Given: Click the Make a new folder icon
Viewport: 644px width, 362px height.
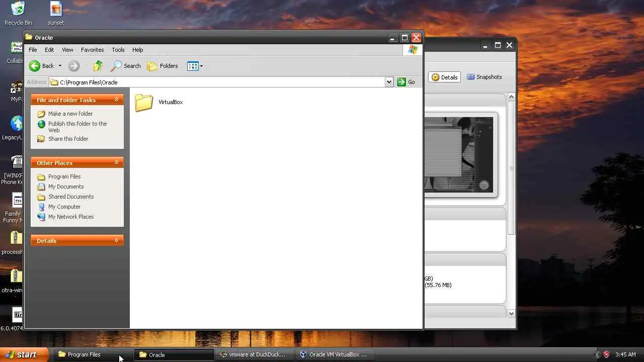Looking at the screenshot, I should (41, 114).
